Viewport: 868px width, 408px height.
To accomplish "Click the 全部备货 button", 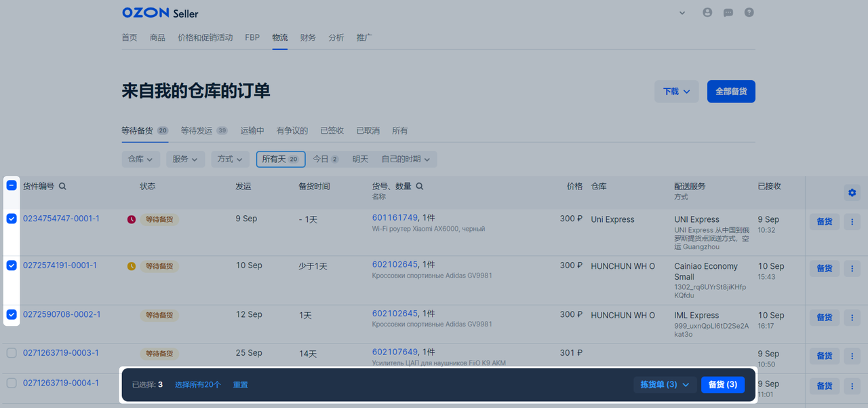I will click(x=730, y=91).
